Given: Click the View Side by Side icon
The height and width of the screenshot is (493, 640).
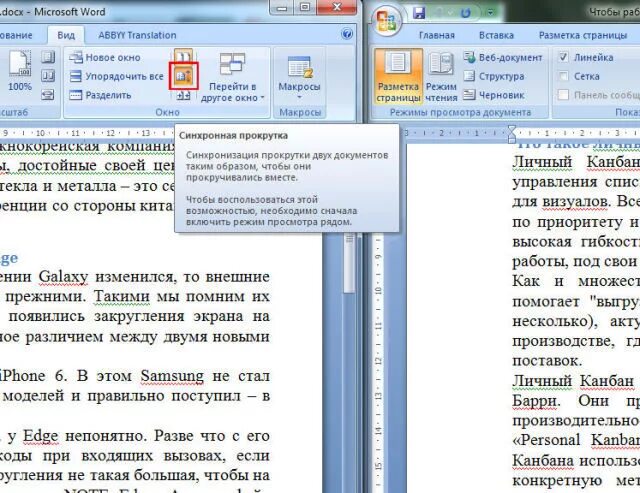Looking at the screenshot, I should [x=183, y=56].
